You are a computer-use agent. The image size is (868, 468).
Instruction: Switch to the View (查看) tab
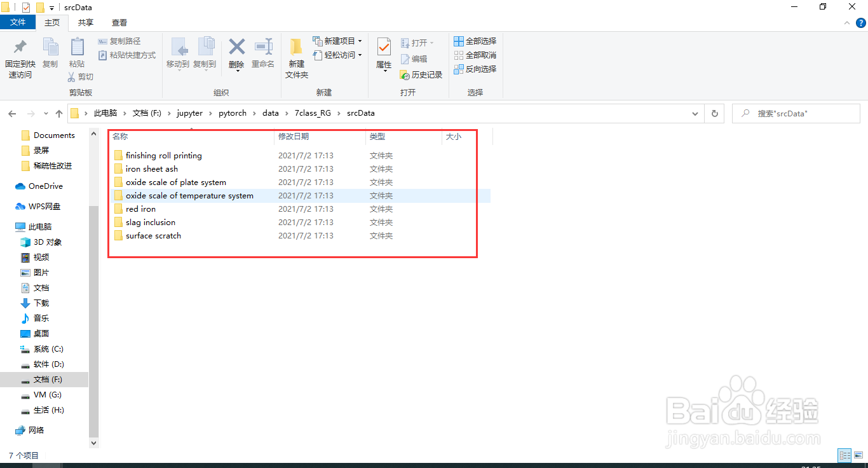pyautogui.click(x=119, y=22)
